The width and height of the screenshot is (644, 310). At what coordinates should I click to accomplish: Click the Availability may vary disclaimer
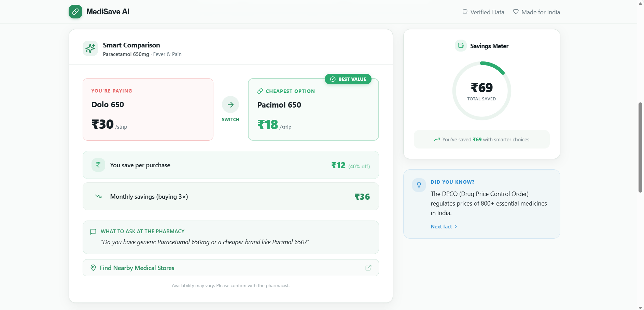230,285
